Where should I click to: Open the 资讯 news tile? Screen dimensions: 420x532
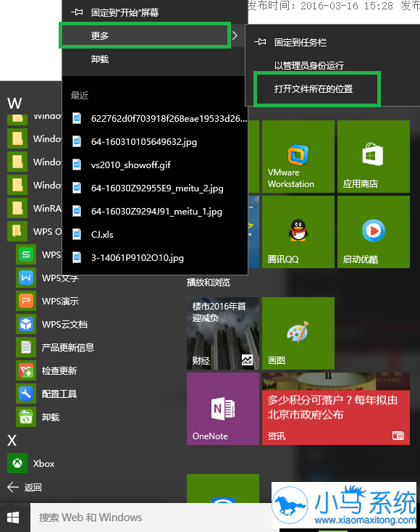pos(336,409)
